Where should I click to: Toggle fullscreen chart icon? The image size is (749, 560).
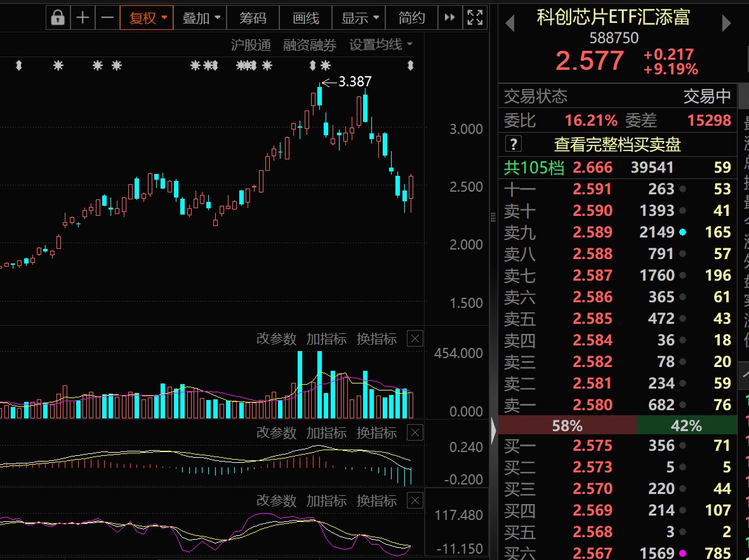tap(475, 18)
